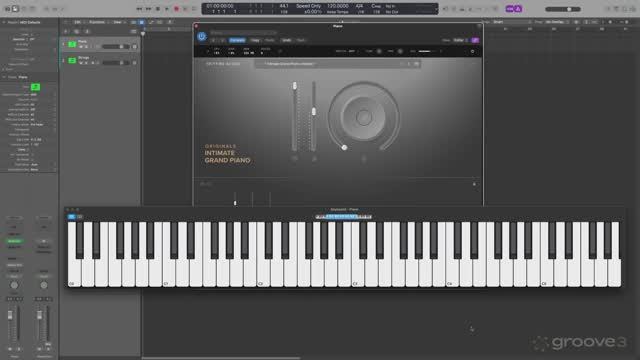Open the Smart Controls icon
The image size is (640, 360).
click(47, 9)
